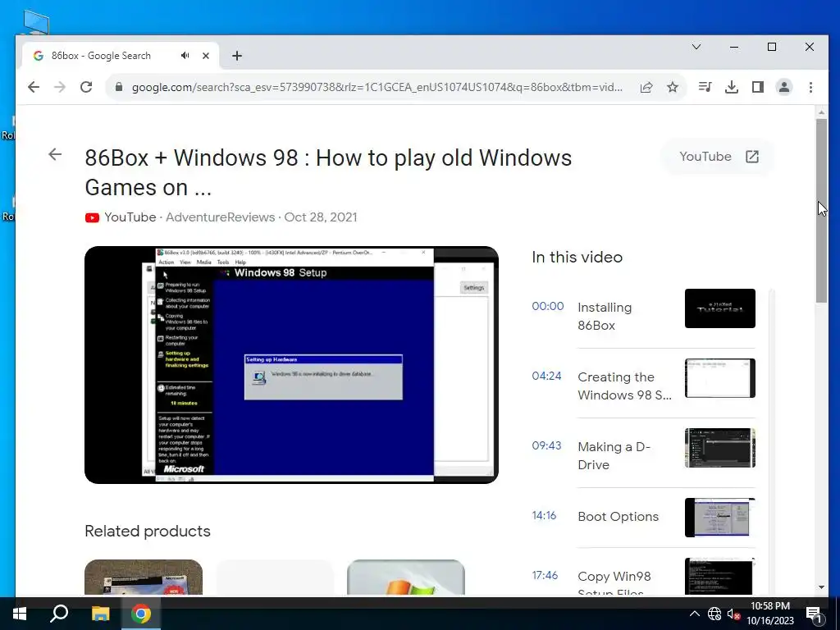Toggle the Chrome side panel icon
The height and width of the screenshot is (630, 840).
click(757, 87)
